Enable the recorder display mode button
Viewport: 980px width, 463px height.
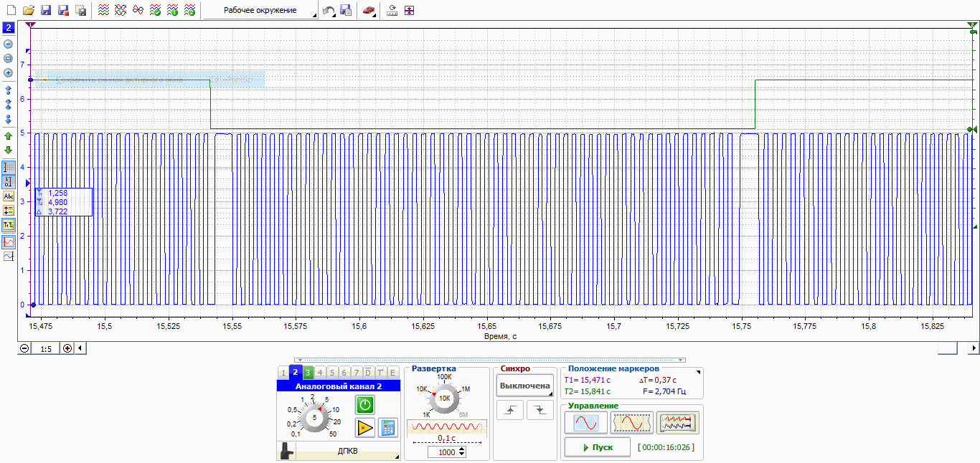pos(677,423)
